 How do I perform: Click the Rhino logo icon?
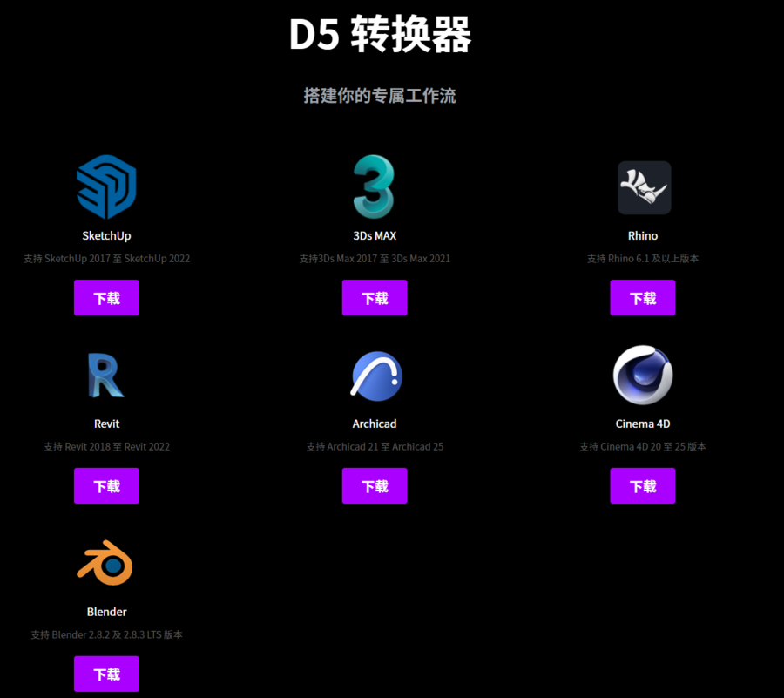coord(644,187)
